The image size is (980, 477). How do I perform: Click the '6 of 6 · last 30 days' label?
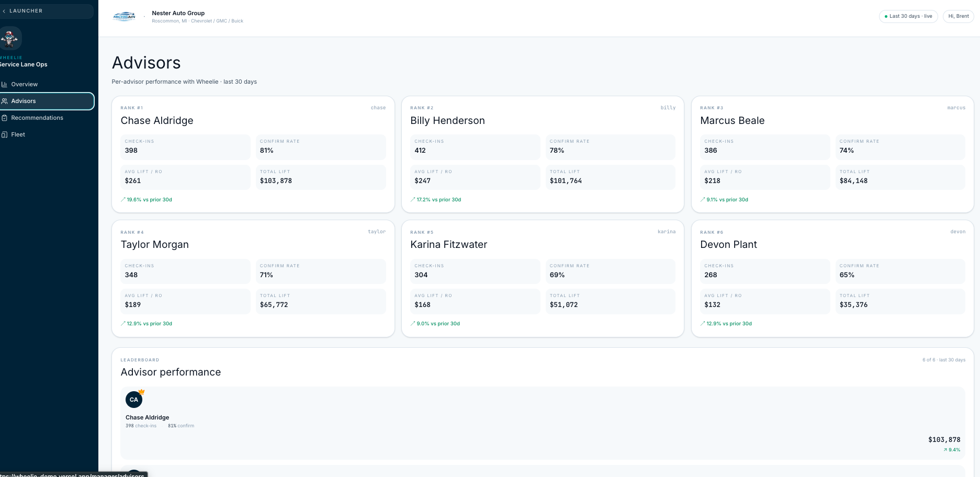(944, 360)
